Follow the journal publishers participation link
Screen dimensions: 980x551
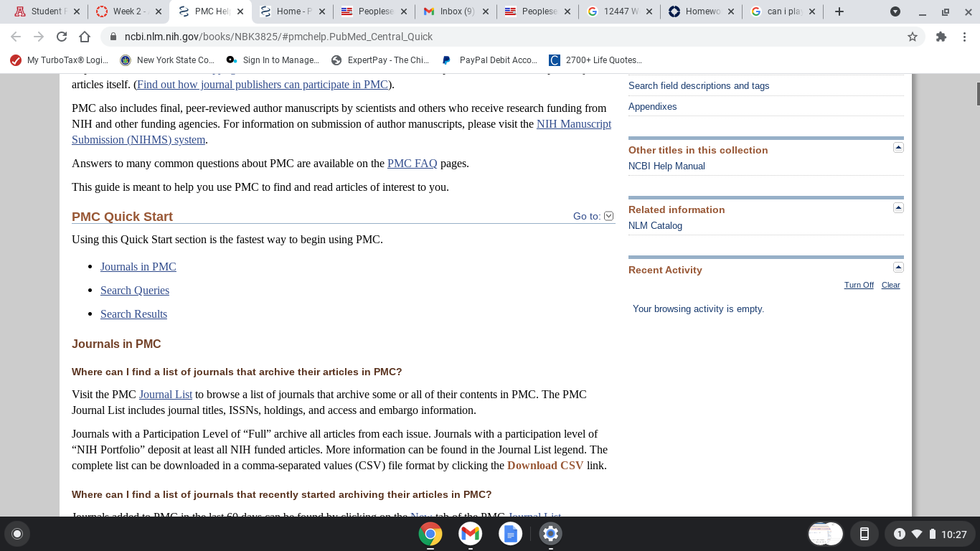pos(263,85)
